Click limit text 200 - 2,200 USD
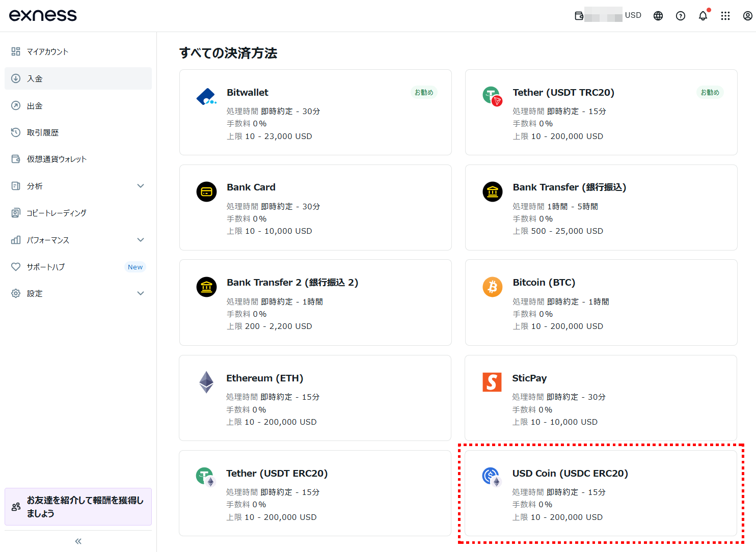This screenshot has height=552, width=756. [x=279, y=326]
